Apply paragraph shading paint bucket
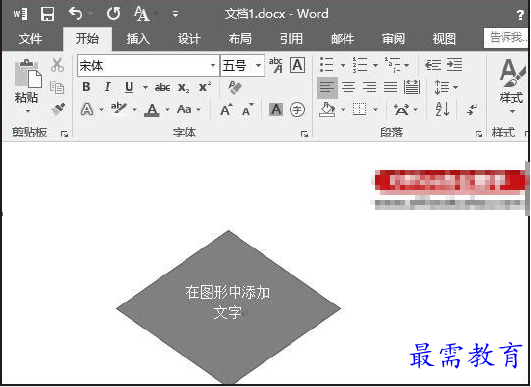Viewport: 531px width, 387px height. 327,110
